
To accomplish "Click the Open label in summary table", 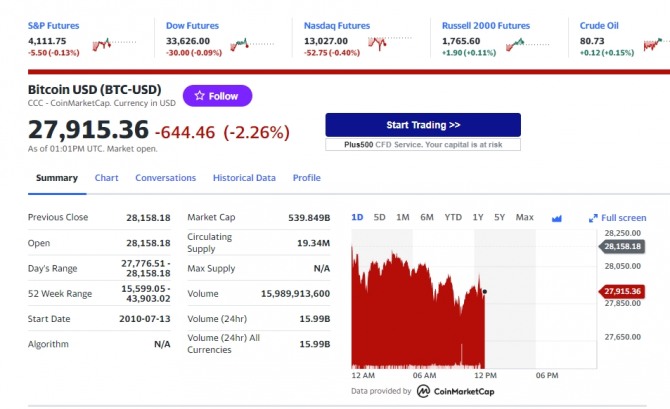I will pyautogui.click(x=39, y=243).
